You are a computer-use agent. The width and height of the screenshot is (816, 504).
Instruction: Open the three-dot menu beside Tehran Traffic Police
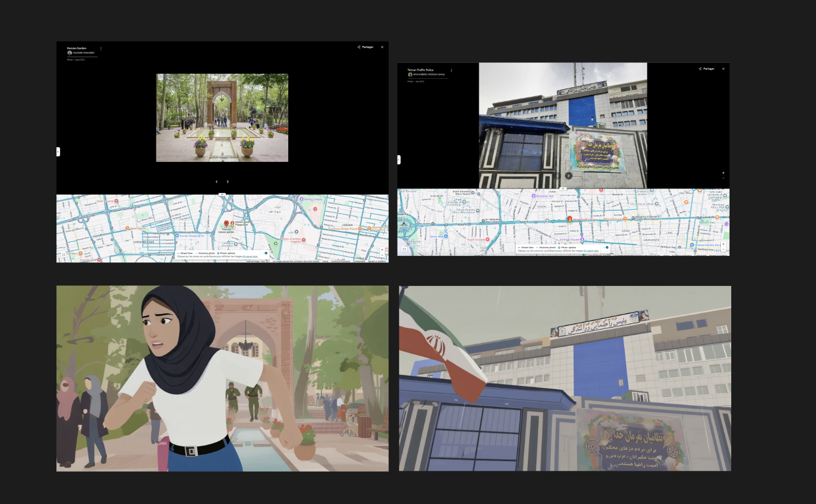pyautogui.click(x=451, y=71)
